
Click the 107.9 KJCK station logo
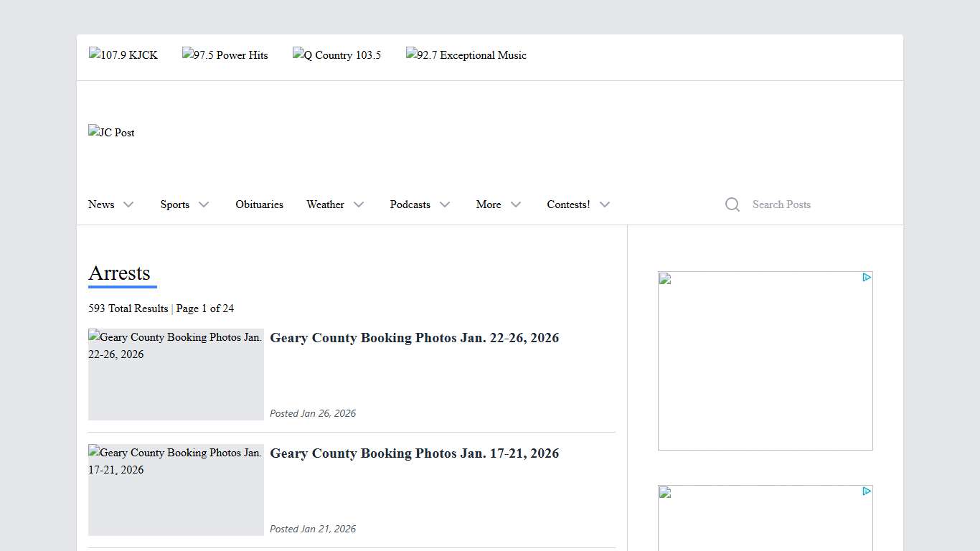pyautogui.click(x=123, y=55)
